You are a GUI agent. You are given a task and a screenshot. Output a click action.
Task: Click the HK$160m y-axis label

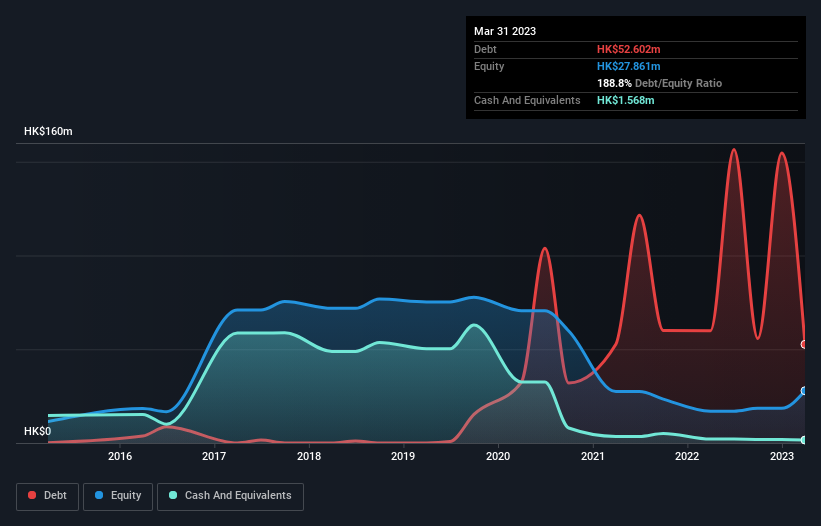coord(48,131)
